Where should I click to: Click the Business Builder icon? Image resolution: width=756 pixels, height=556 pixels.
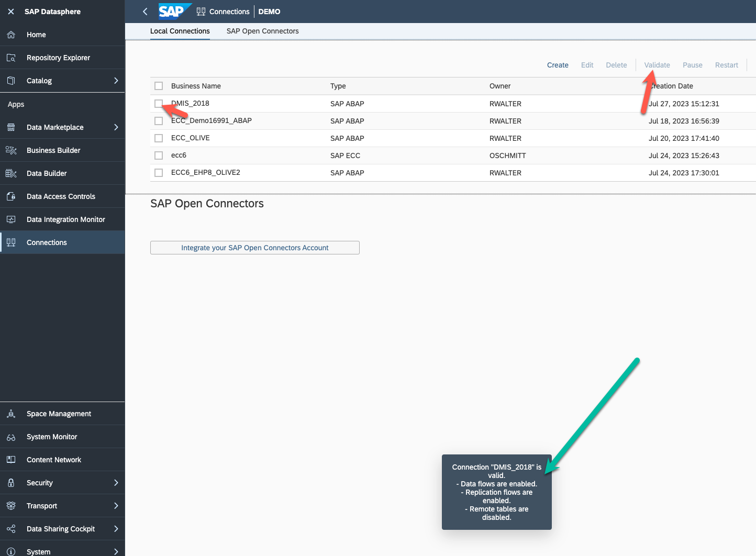click(x=11, y=150)
